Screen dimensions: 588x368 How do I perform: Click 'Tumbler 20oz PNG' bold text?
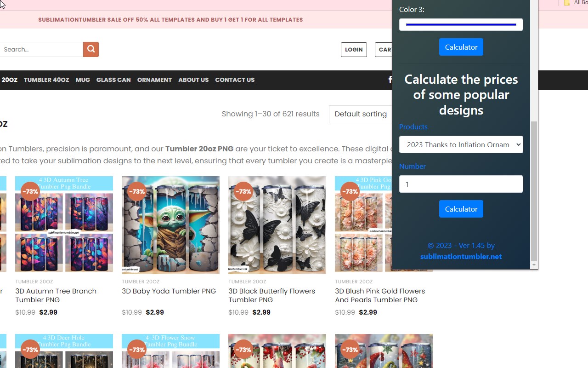click(199, 149)
